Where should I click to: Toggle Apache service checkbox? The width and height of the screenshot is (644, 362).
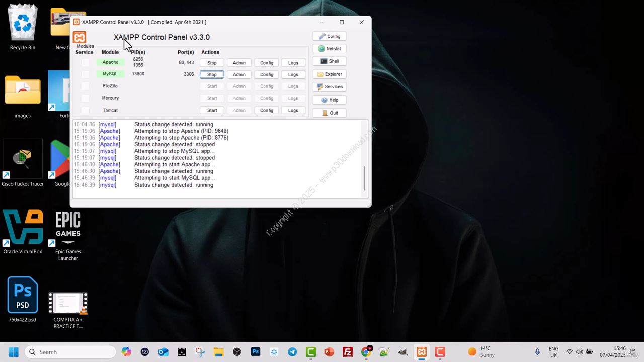click(85, 62)
